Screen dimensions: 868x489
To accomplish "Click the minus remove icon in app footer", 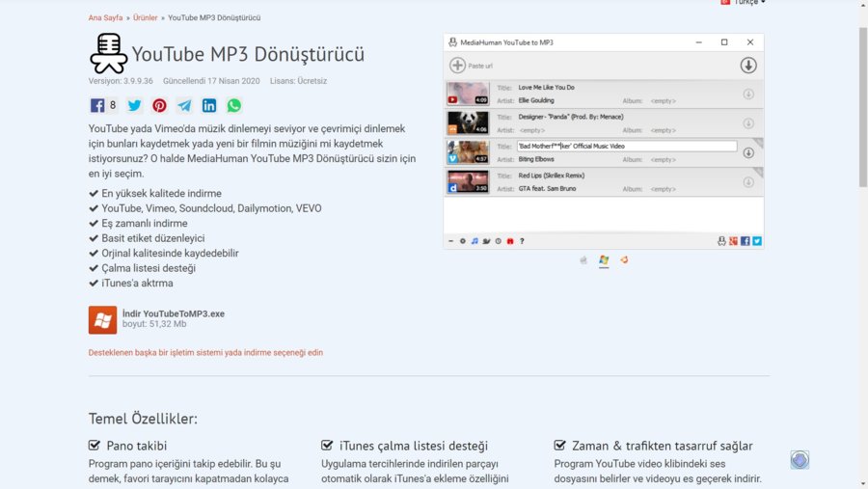I will [450, 241].
